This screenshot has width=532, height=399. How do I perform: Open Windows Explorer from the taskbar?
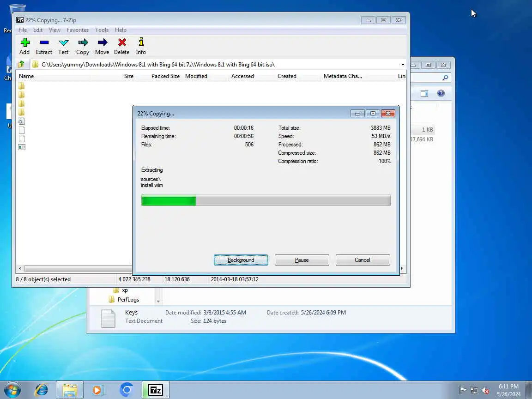(x=70, y=390)
